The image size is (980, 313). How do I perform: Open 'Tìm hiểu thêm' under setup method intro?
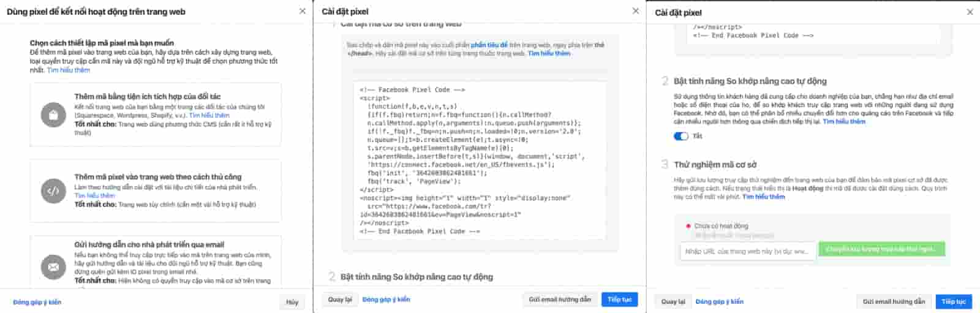[x=69, y=70]
